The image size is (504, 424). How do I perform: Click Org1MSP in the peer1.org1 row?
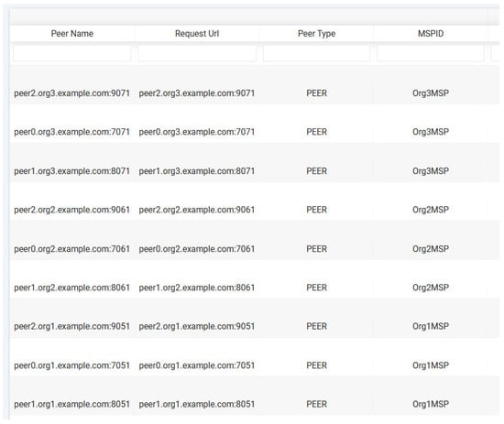(x=431, y=404)
